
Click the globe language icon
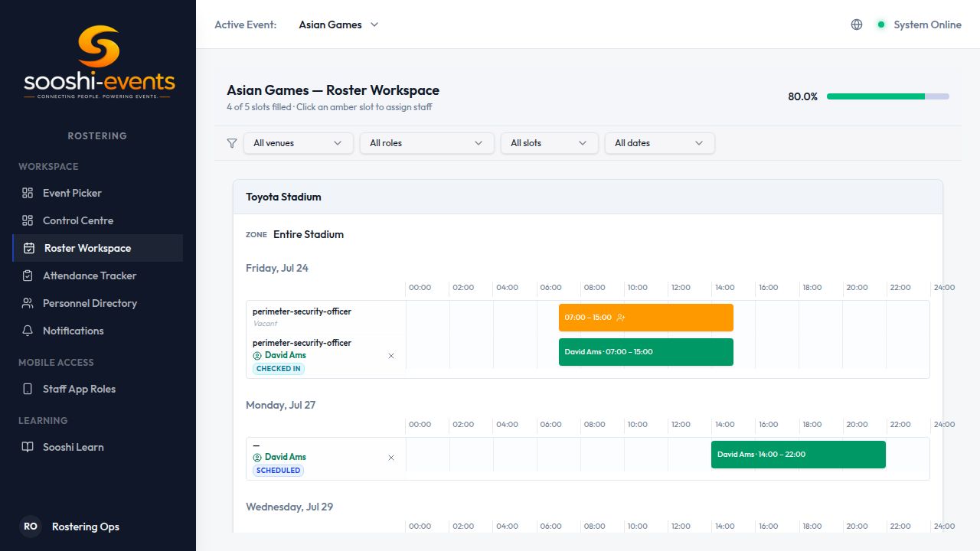(x=857, y=24)
